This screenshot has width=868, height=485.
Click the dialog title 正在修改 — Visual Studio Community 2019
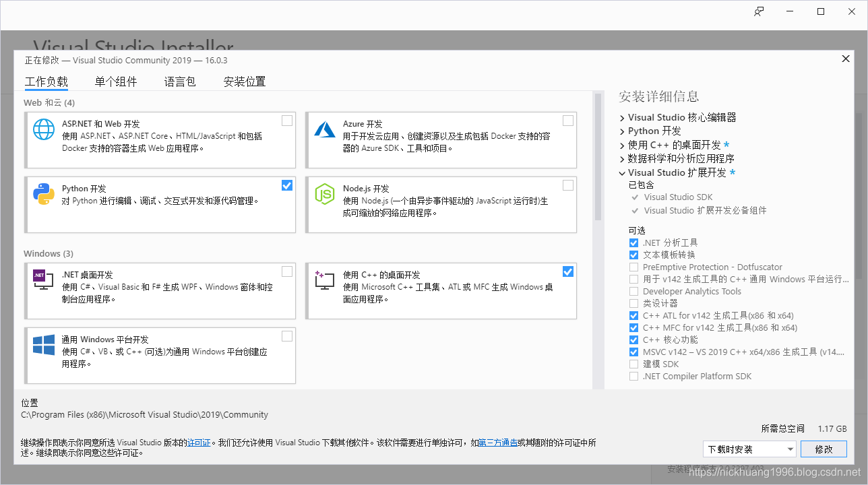pyautogui.click(x=126, y=60)
